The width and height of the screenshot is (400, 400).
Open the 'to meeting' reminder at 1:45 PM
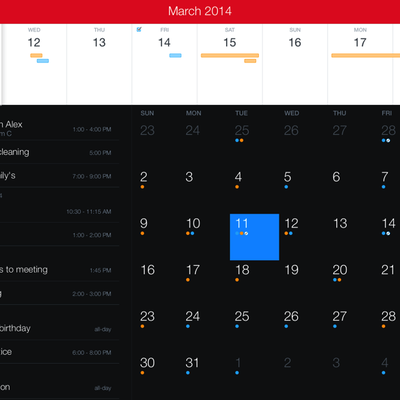(59, 270)
